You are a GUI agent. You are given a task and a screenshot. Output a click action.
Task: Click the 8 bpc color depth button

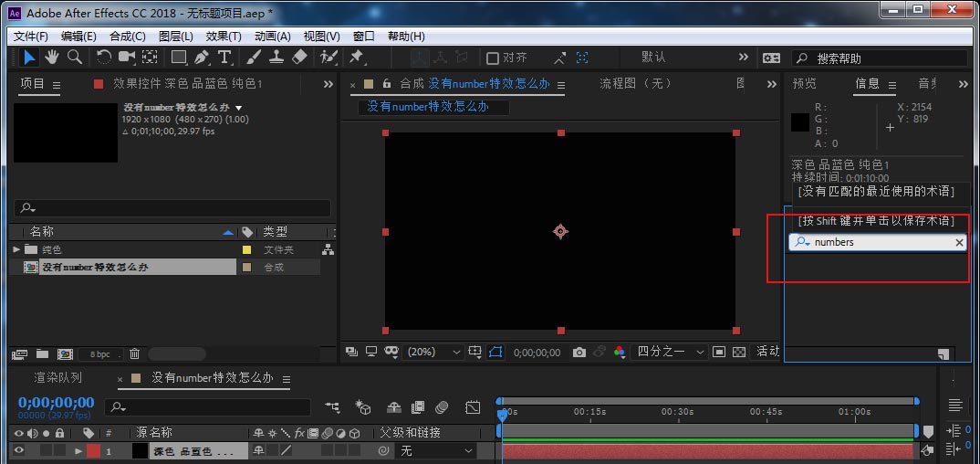[100, 353]
